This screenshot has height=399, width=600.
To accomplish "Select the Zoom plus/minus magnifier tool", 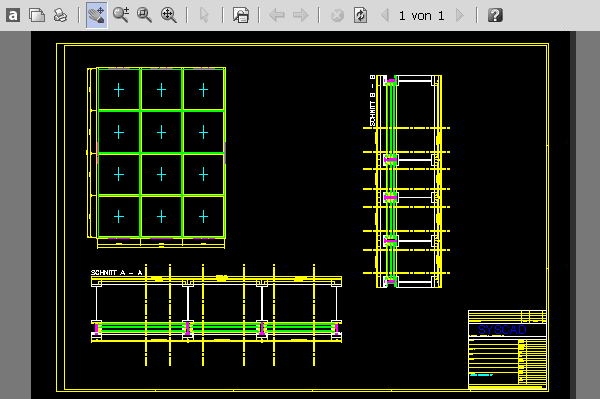I will pyautogui.click(x=121, y=15).
